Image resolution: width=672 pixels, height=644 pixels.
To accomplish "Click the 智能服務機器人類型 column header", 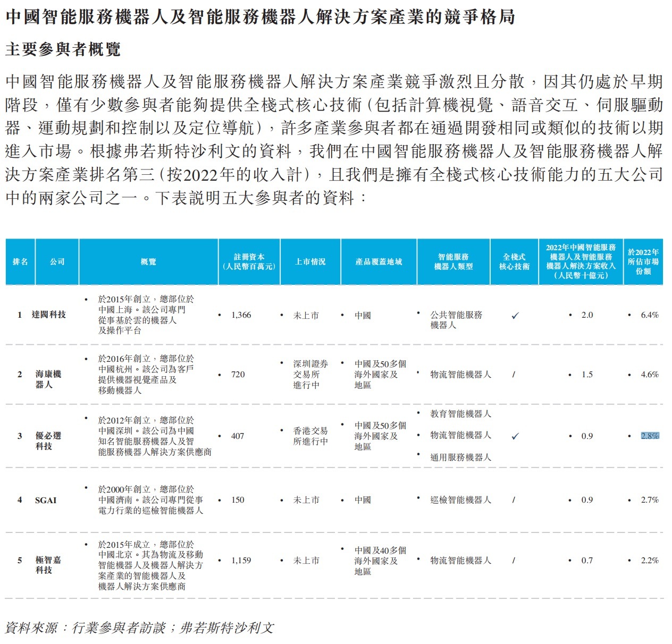I will click(x=453, y=261).
